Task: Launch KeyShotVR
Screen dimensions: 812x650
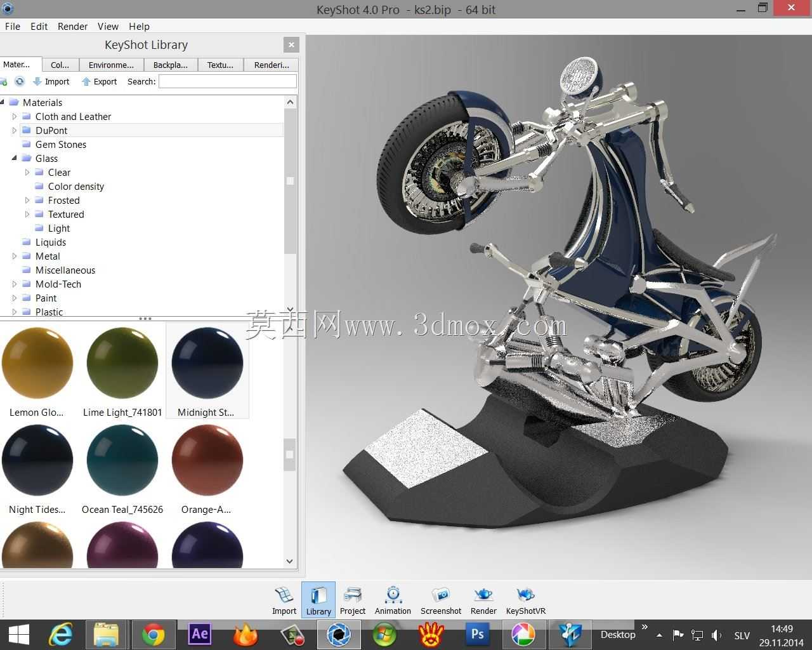Action: click(525, 600)
